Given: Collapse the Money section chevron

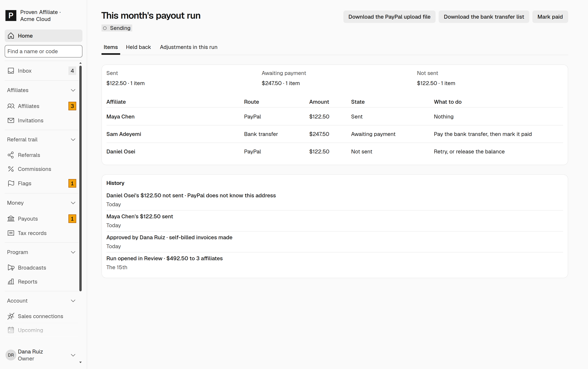Looking at the screenshot, I should [x=73, y=203].
